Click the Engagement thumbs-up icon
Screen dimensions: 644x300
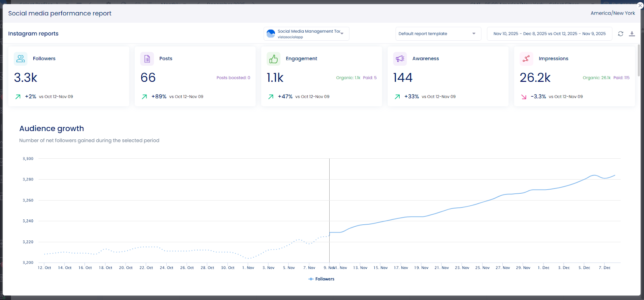(273, 59)
